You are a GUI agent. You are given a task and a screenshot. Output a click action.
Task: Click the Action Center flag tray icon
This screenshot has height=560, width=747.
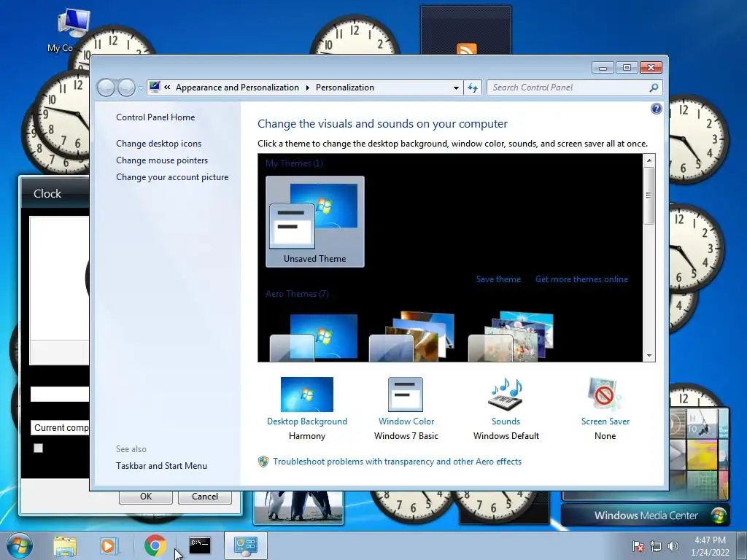[638, 547]
